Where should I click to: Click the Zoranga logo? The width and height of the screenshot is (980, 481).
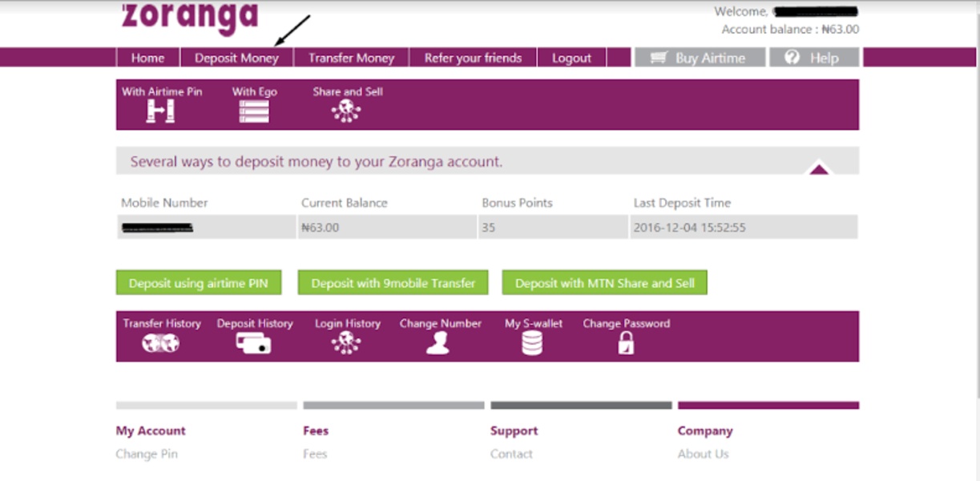pos(190,18)
